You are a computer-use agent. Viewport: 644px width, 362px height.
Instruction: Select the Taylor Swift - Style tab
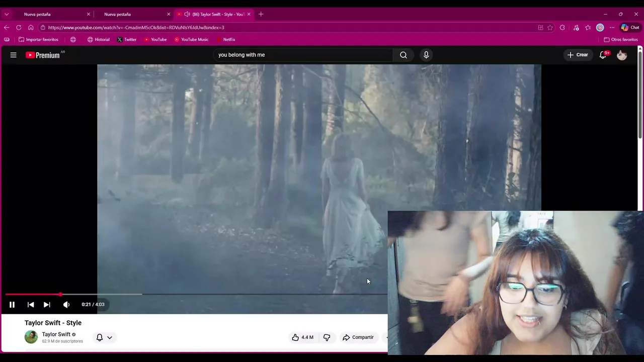click(217, 14)
